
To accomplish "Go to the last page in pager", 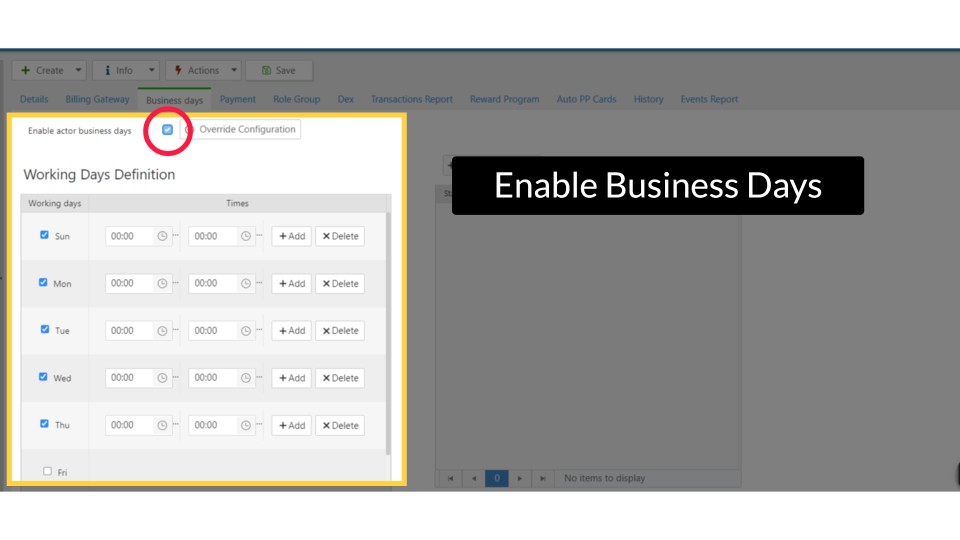I will [541, 479].
